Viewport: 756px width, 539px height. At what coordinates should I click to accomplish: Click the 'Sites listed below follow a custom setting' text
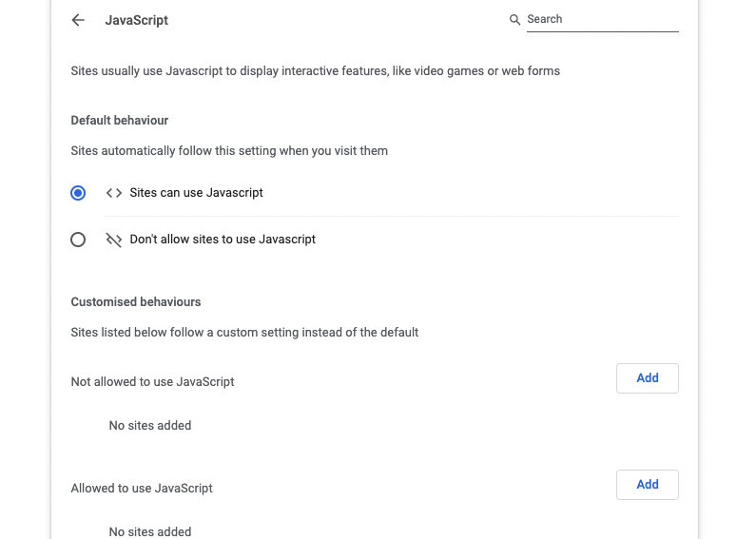pyautogui.click(x=244, y=333)
